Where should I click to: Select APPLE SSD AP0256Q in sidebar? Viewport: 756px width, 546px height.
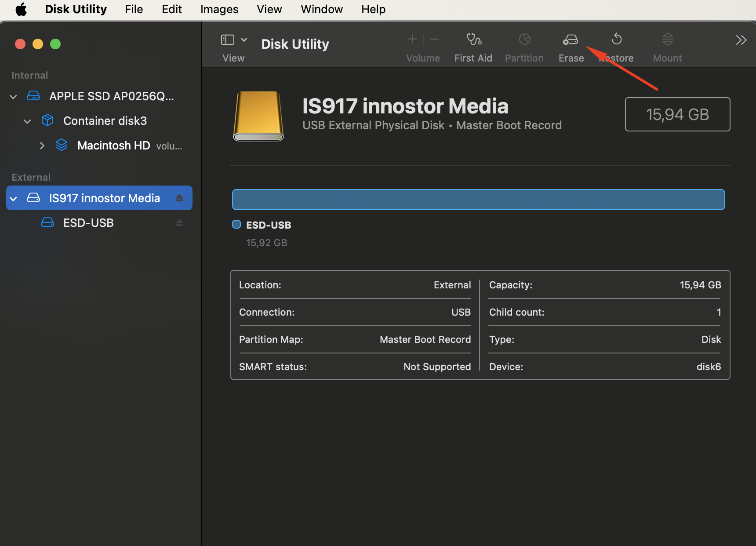99,96
